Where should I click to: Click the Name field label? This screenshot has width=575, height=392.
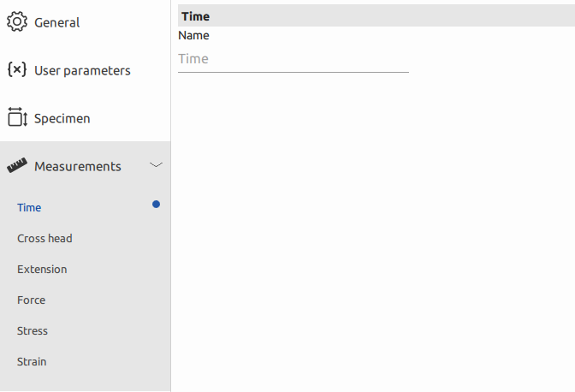(x=193, y=36)
